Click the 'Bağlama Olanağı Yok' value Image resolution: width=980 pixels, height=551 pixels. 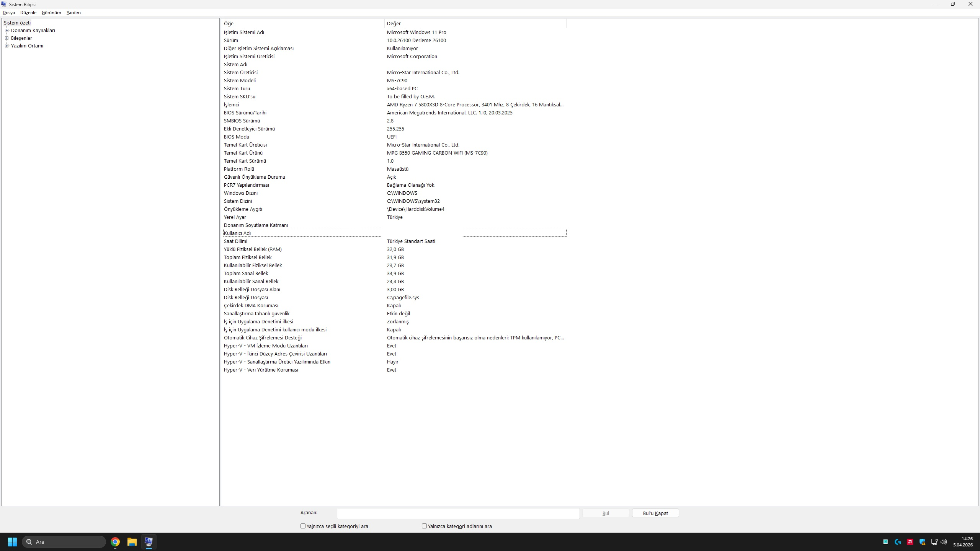410,185
